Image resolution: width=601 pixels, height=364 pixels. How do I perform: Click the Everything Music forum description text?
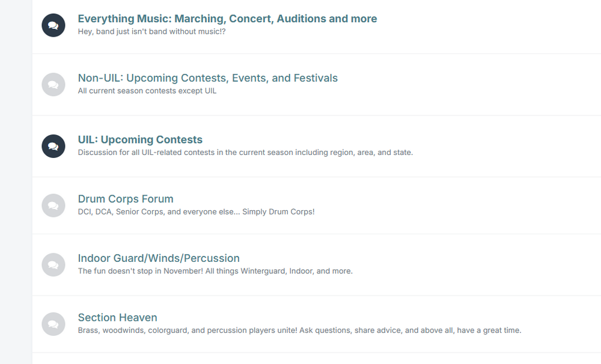(x=151, y=31)
